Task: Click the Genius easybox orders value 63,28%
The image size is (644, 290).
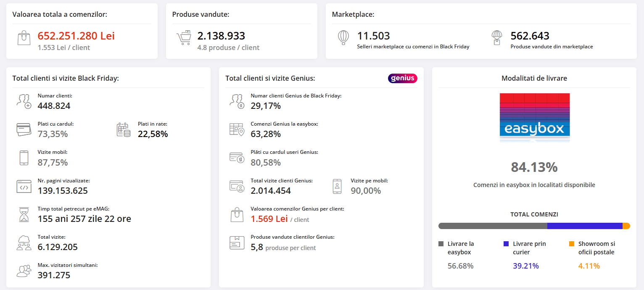Action: click(x=266, y=134)
